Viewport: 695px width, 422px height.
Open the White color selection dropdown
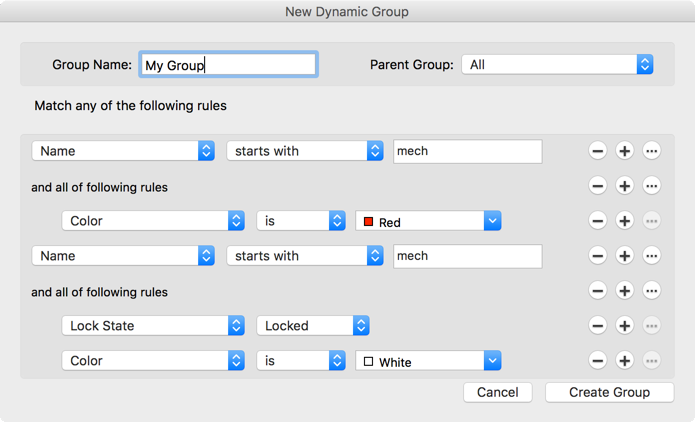(428, 361)
